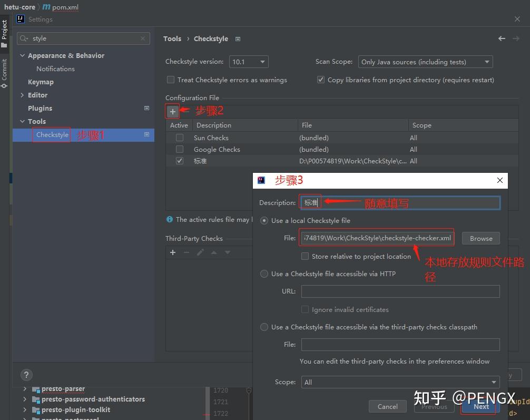Image resolution: width=530 pixels, height=420 pixels.
Task: Focus the local File path field
Action: (377, 238)
